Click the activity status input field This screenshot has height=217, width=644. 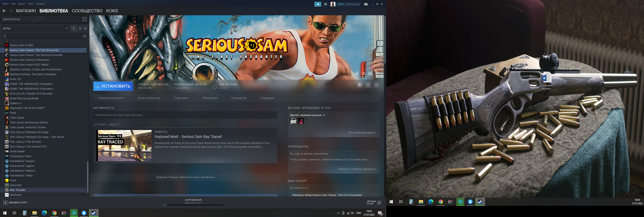point(185,115)
